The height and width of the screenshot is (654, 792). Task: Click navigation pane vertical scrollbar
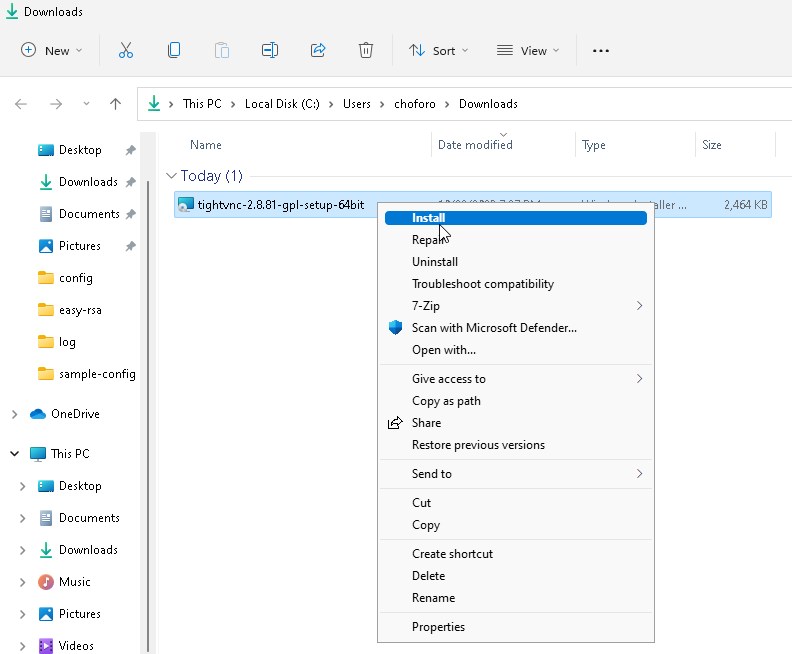tap(148, 416)
